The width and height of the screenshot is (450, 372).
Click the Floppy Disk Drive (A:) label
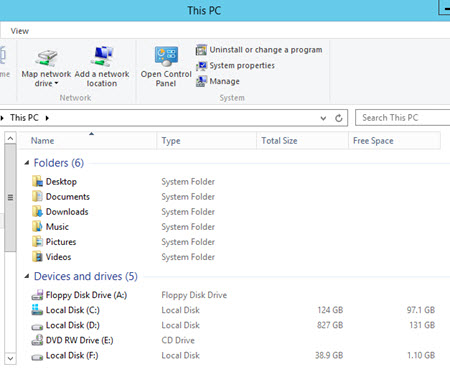[86, 295]
